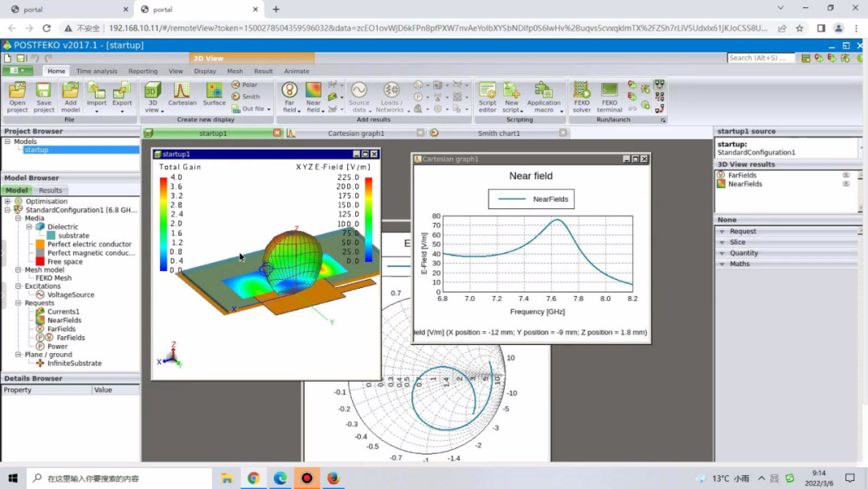Open the Export tool
The width and height of the screenshot is (868, 489).
click(x=122, y=97)
